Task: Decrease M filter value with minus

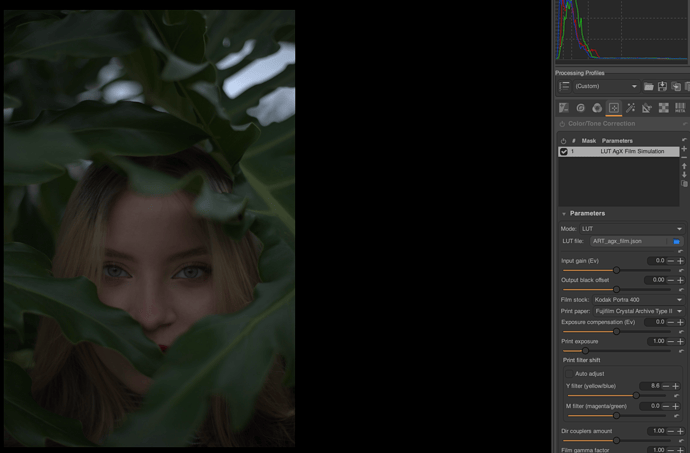Action: [x=666, y=406]
